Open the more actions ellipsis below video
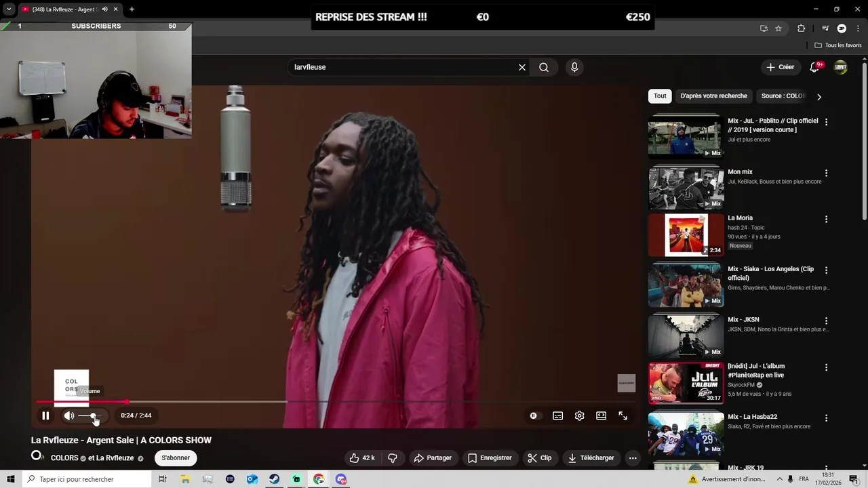This screenshot has width=868, height=488. click(x=633, y=457)
